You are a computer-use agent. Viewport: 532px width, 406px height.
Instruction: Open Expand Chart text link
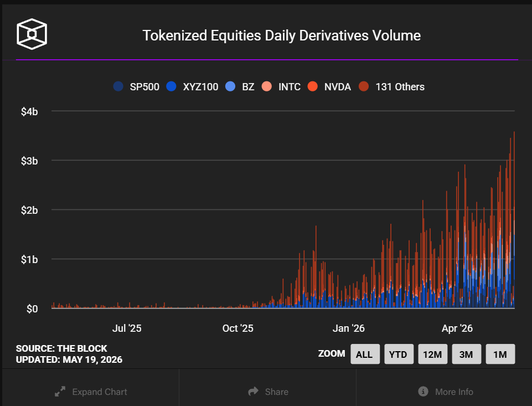(100, 392)
